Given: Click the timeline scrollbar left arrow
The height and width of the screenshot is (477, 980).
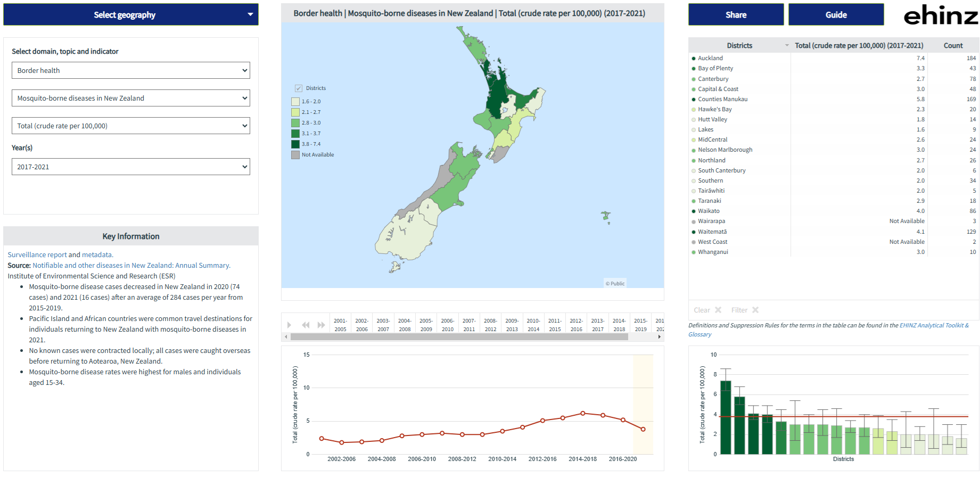Looking at the screenshot, I should (x=286, y=336).
